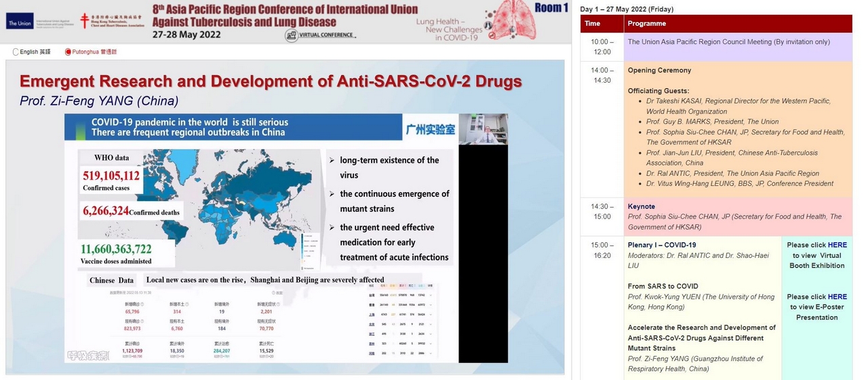Click the speaker webcam video thumbnail
The image size is (868, 380).
pos(484,129)
